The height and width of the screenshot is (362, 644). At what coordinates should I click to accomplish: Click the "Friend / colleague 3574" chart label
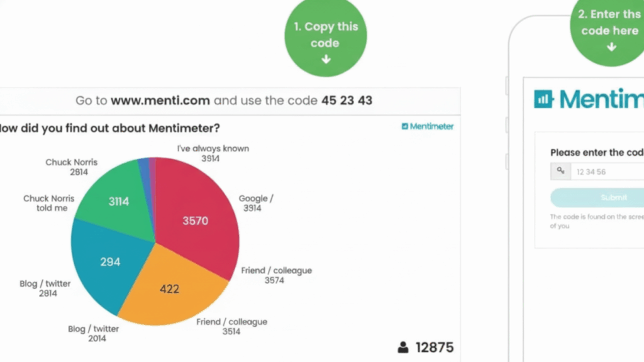click(277, 275)
